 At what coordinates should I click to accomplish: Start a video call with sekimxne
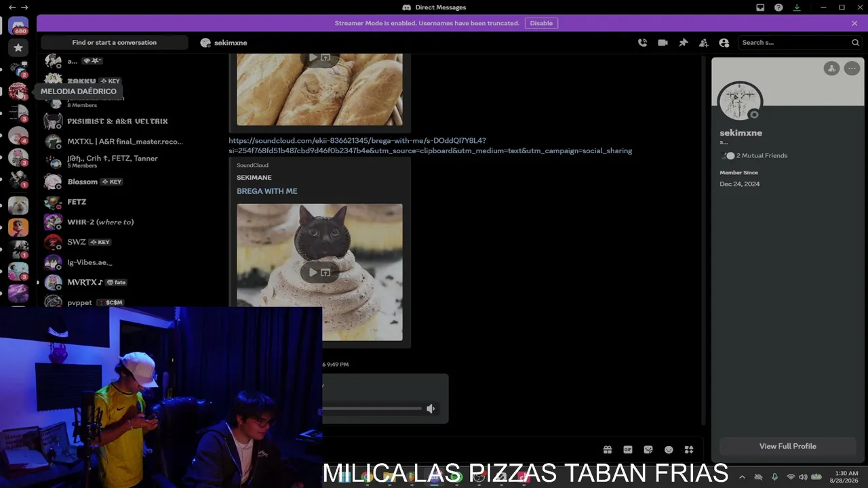click(x=663, y=43)
